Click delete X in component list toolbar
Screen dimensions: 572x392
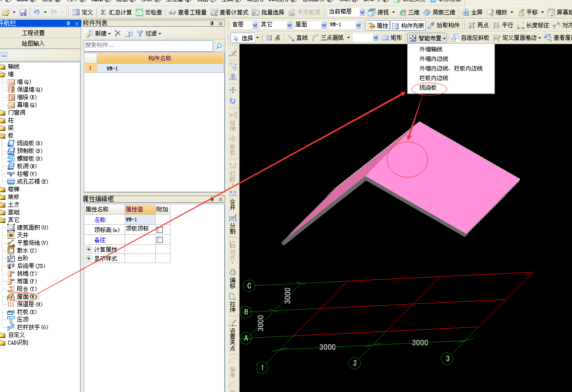tap(118, 33)
